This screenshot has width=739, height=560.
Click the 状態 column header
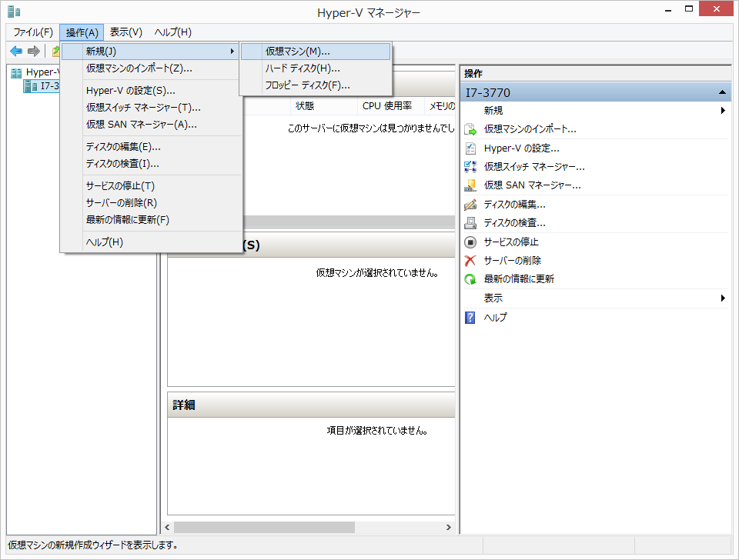(x=324, y=106)
